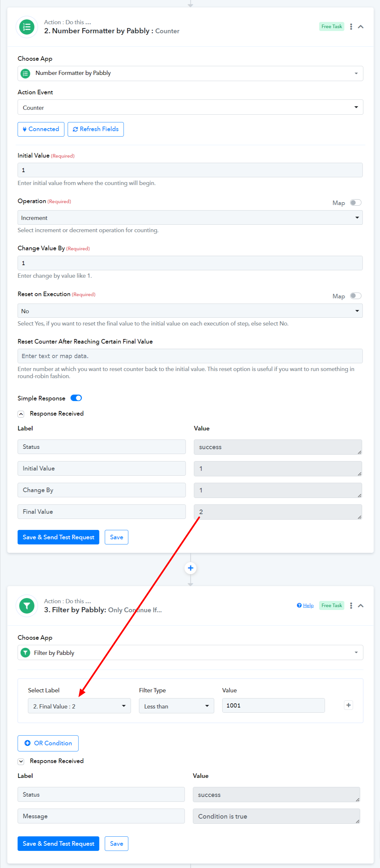Open the Filter Type Less than dropdown
The image size is (380, 868).
pos(177,706)
